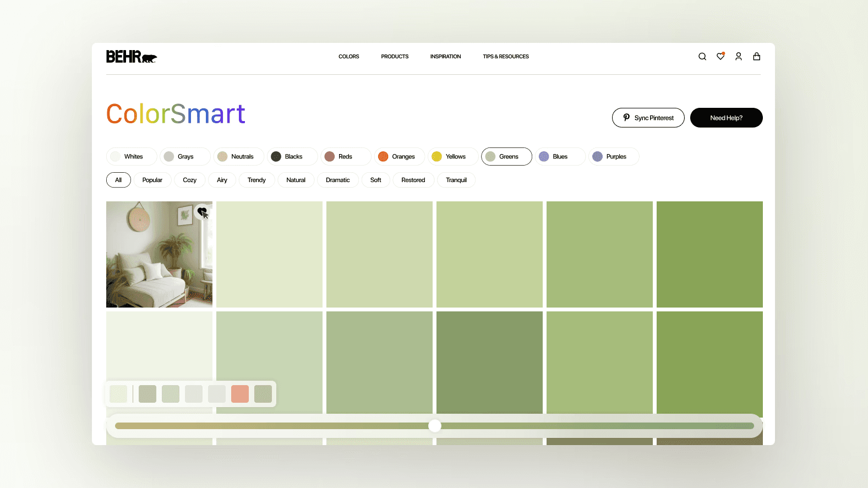Select the Oranges color family
This screenshot has width=868, height=488.
(x=400, y=157)
